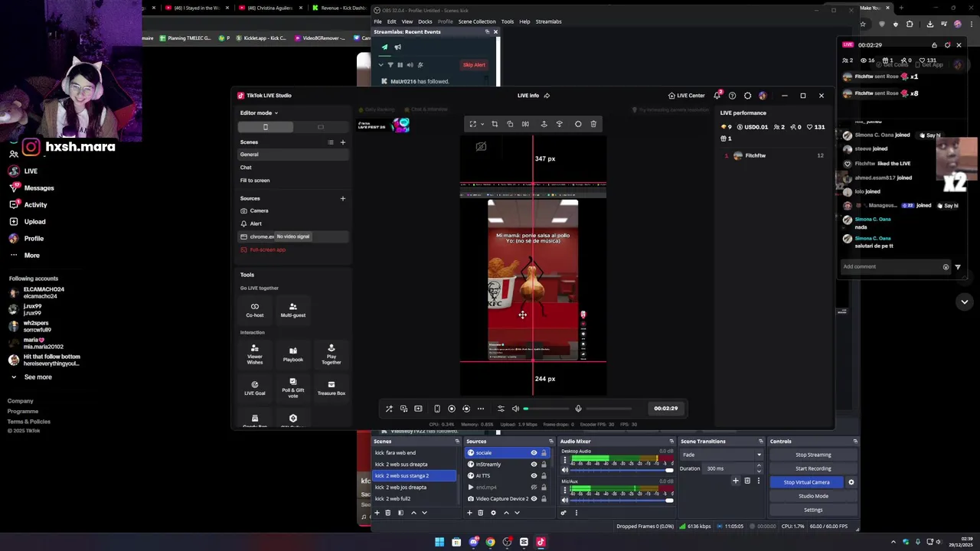Mute the microphone in the TikTok bottom bar
Viewport: 980px width, 551px height.
pyautogui.click(x=578, y=409)
